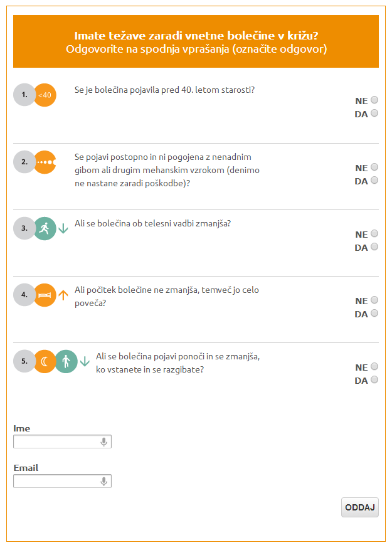This screenshot has width=392, height=550.
Task: Click the green down arrow in question 3
Action: point(63,229)
